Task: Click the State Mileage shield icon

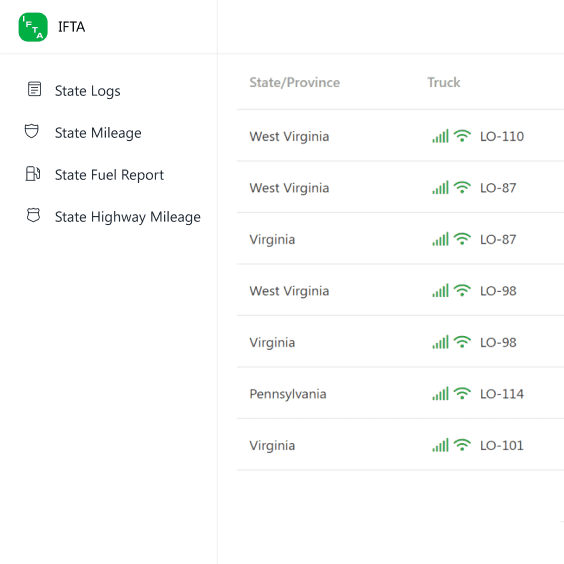Action: (x=32, y=131)
